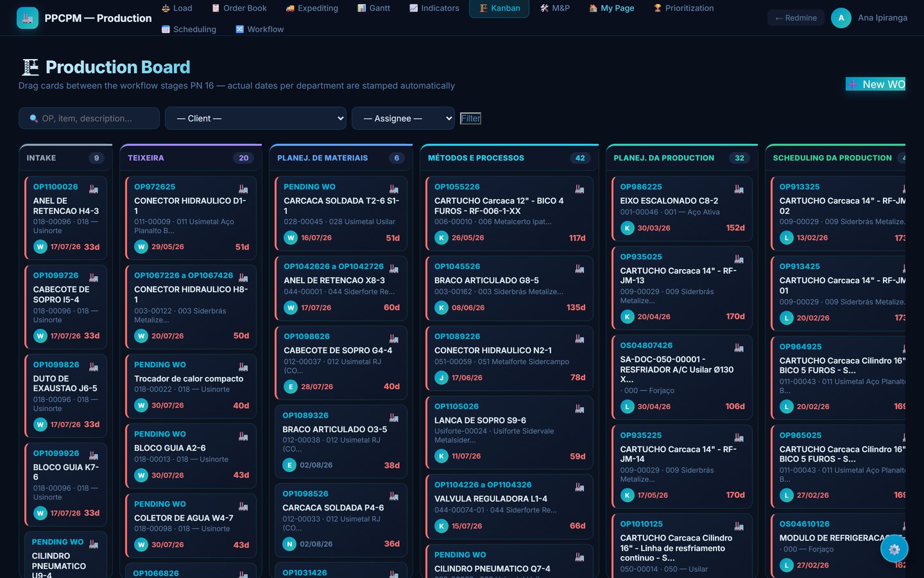Image resolution: width=924 pixels, height=578 pixels.
Task: Open the Load tab
Action: (176, 8)
